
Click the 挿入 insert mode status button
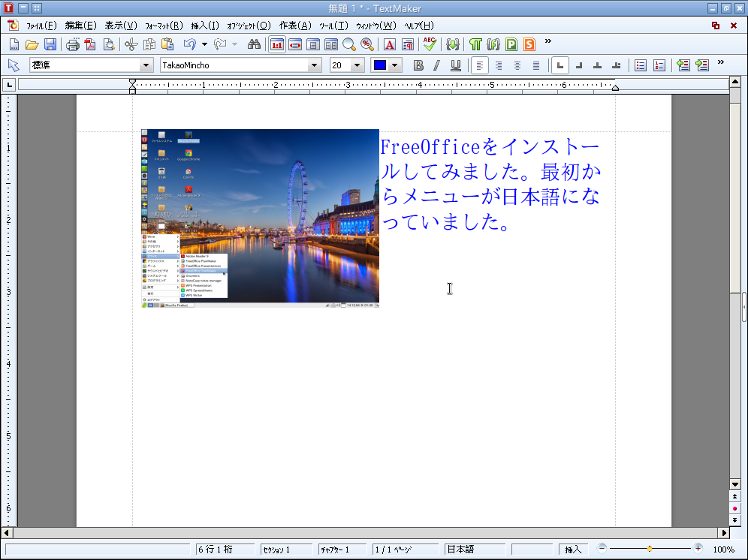coord(573,549)
